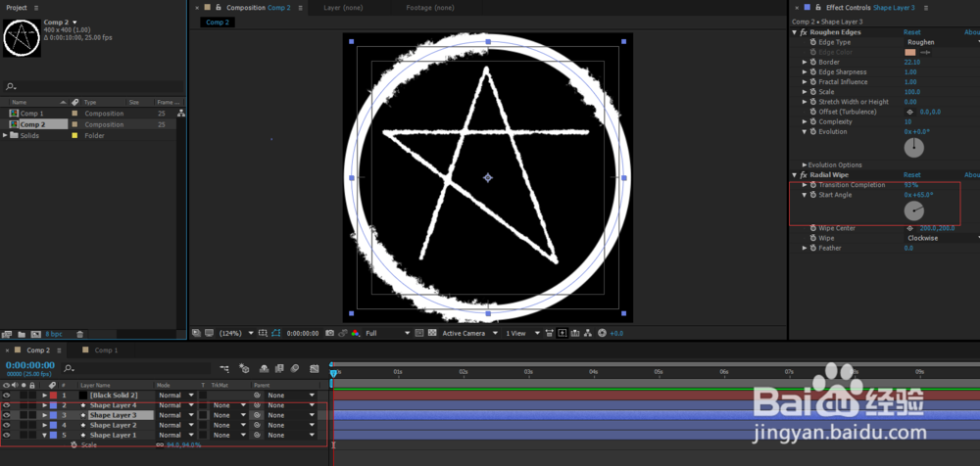
Task: Click Take Snapshot camera icon in viewer
Action: coord(330,334)
